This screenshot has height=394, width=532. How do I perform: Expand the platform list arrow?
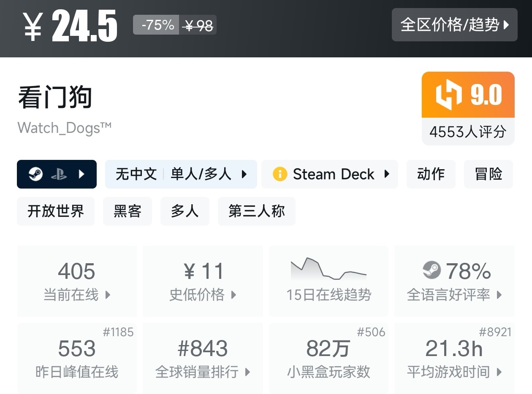click(x=82, y=174)
